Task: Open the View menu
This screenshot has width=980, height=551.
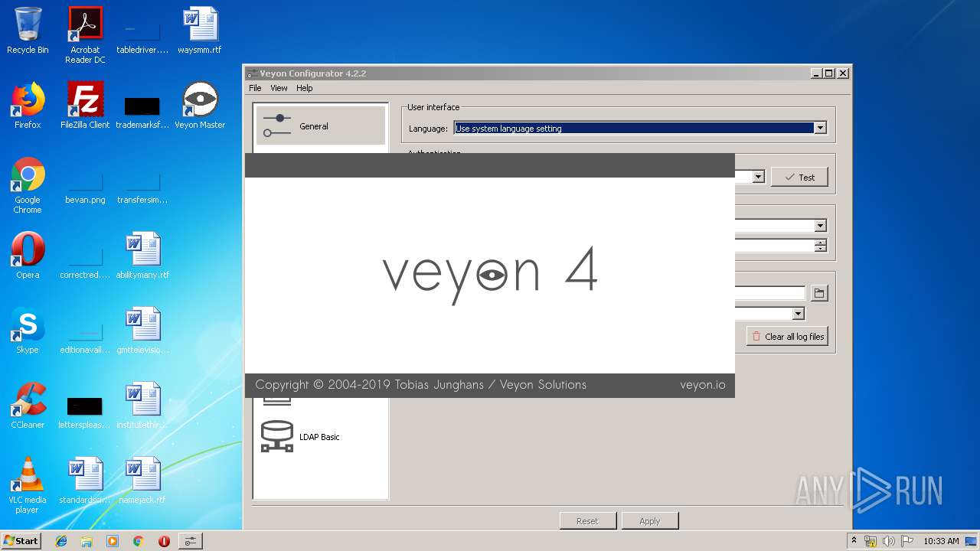Action: point(279,88)
